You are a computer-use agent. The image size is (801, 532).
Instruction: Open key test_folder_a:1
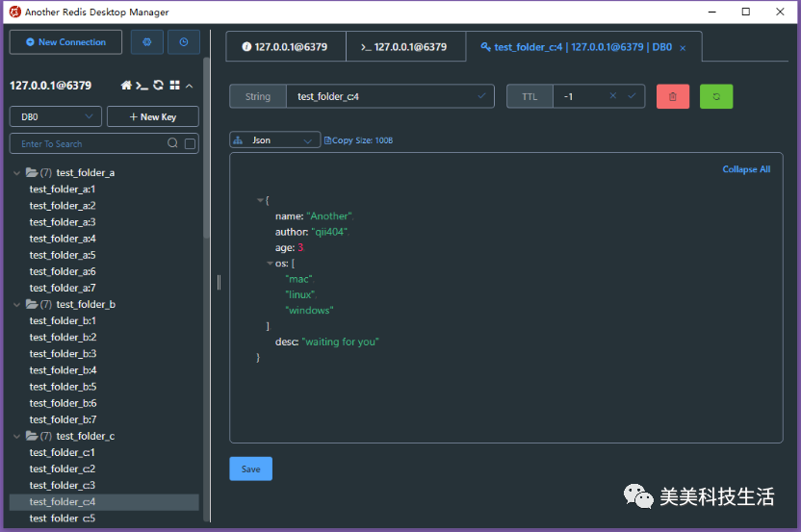pyautogui.click(x=63, y=190)
